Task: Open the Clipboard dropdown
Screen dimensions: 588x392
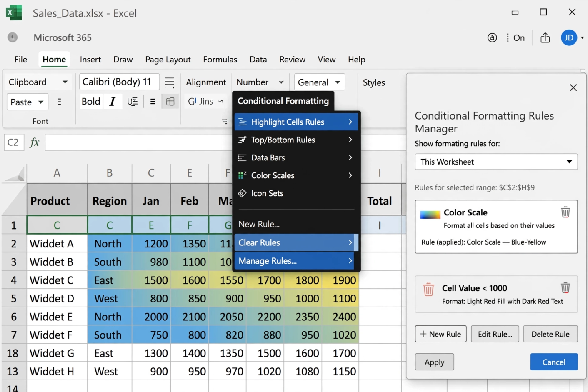Action: (x=65, y=82)
